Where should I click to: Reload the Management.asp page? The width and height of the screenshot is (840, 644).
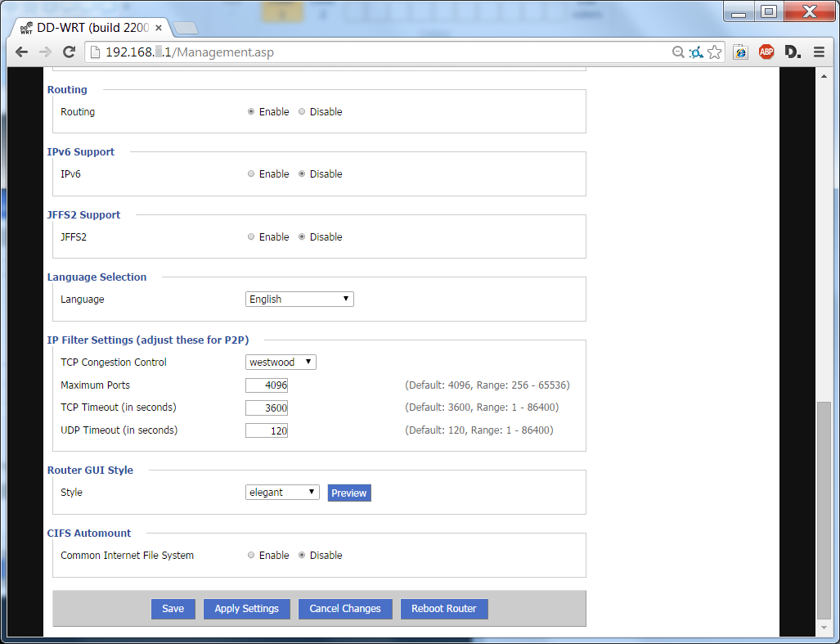69,52
